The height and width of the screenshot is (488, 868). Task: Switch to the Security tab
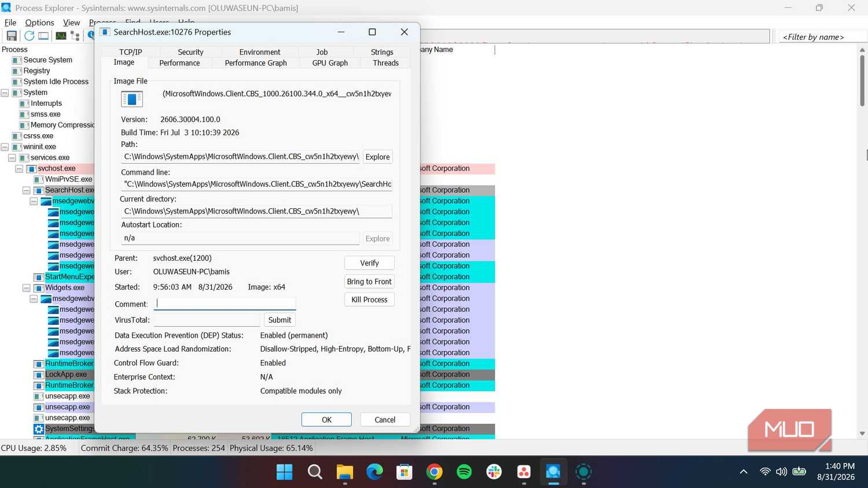(x=190, y=52)
